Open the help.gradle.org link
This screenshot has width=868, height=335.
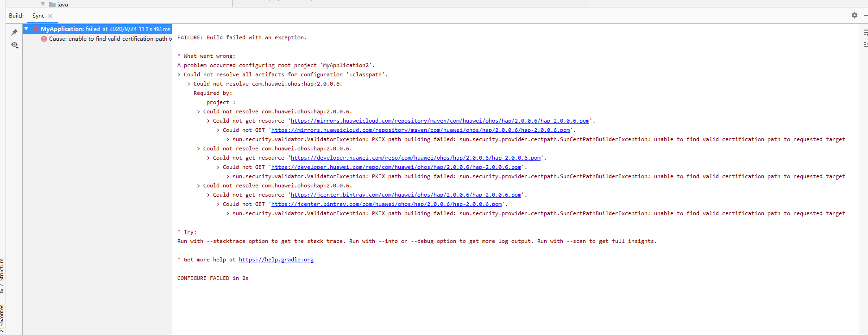click(276, 260)
